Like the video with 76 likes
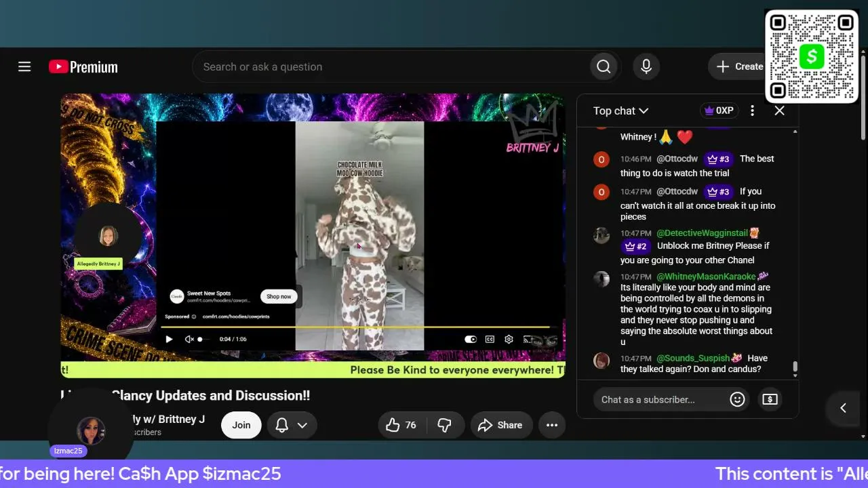868x488 pixels. (401, 425)
